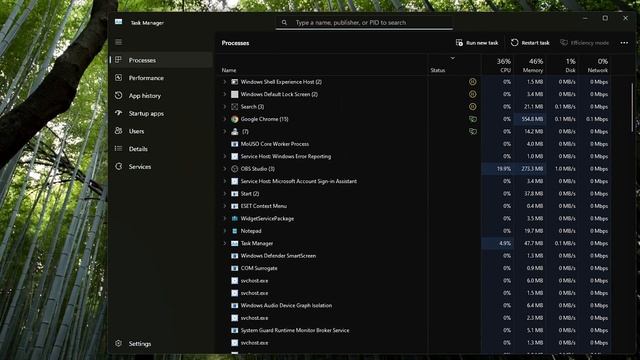Screen dimensions: 640x360
Task: Click the suspended status icon for Windows Shell Experience Host
Action: pos(473,82)
